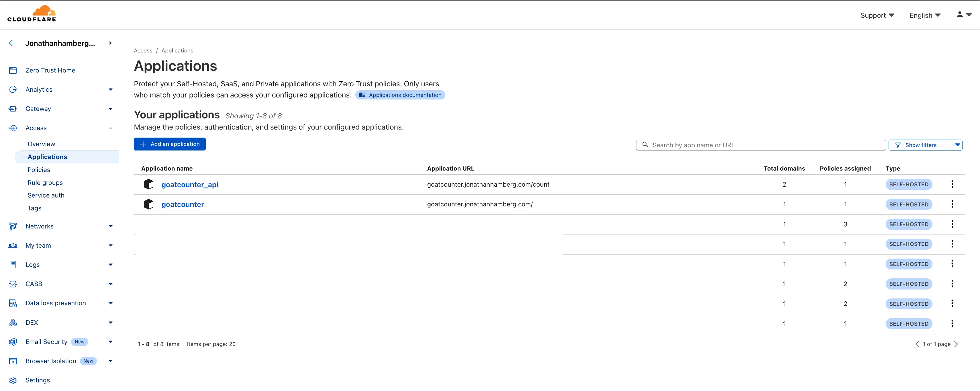Open the Applications documentation link
The width and height of the screenshot is (980, 391).
[x=400, y=95]
